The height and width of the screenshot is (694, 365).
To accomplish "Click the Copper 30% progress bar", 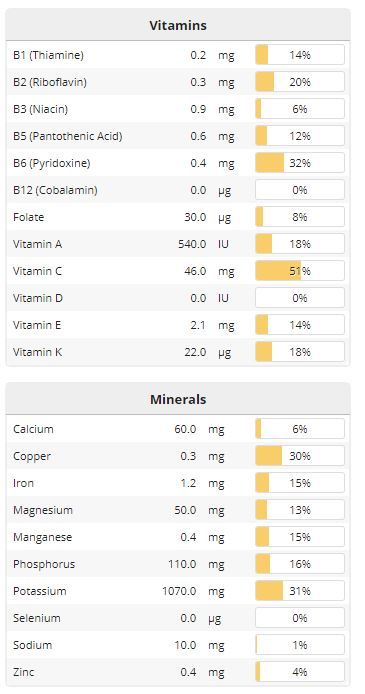I will [300, 456].
